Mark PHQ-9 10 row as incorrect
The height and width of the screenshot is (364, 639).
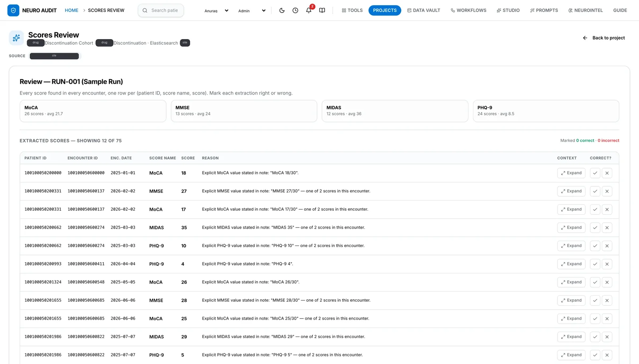(x=607, y=246)
